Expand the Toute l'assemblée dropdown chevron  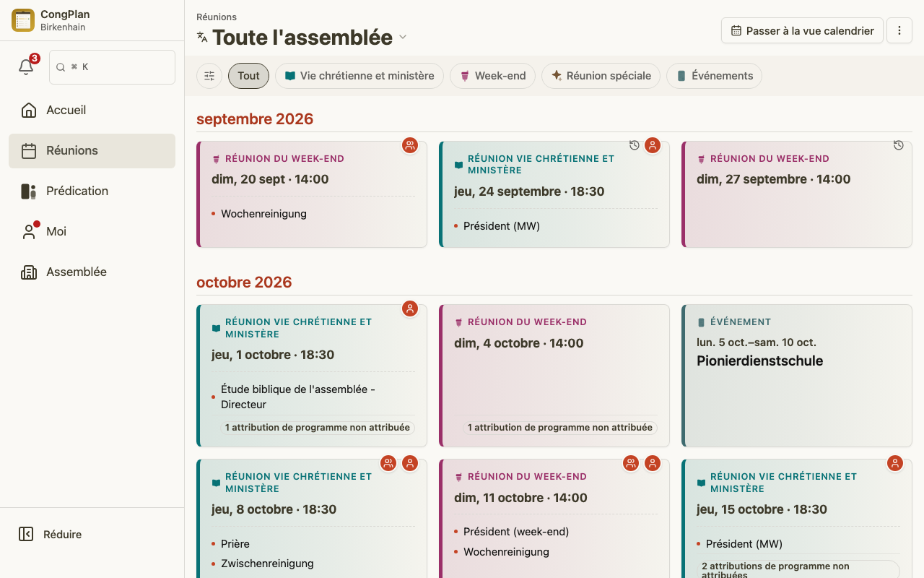tap(403, 37)
